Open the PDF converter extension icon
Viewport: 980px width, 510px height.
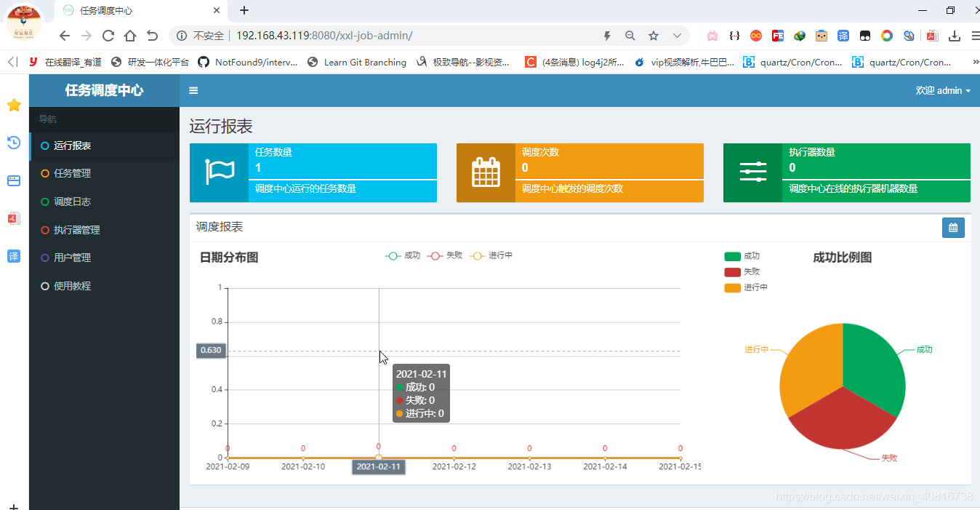click(x=931, y=35)
